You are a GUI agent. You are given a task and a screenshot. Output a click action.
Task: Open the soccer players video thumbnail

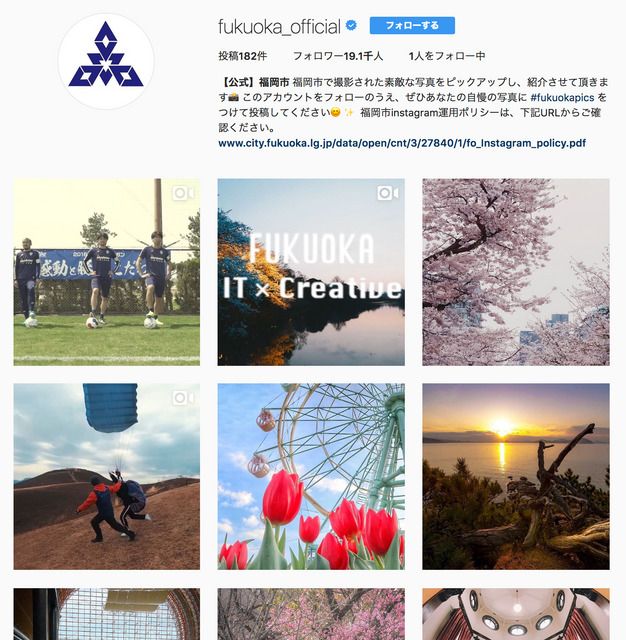pos(107,272)
